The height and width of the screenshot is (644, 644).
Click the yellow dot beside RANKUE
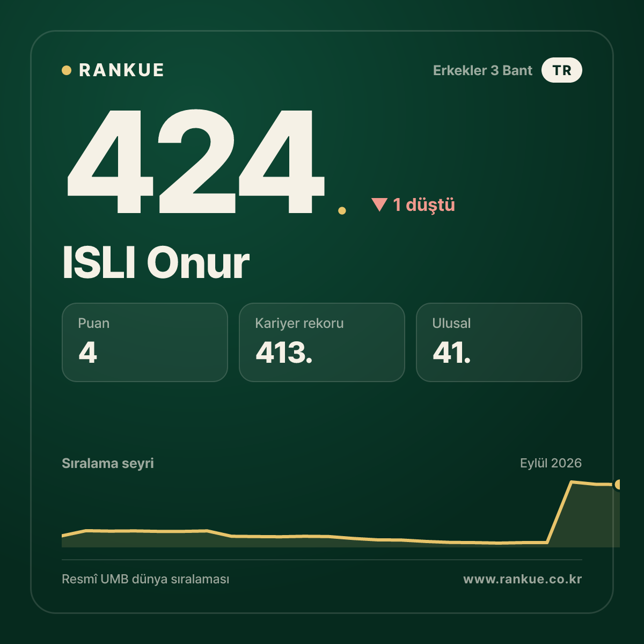click(67, 70)
